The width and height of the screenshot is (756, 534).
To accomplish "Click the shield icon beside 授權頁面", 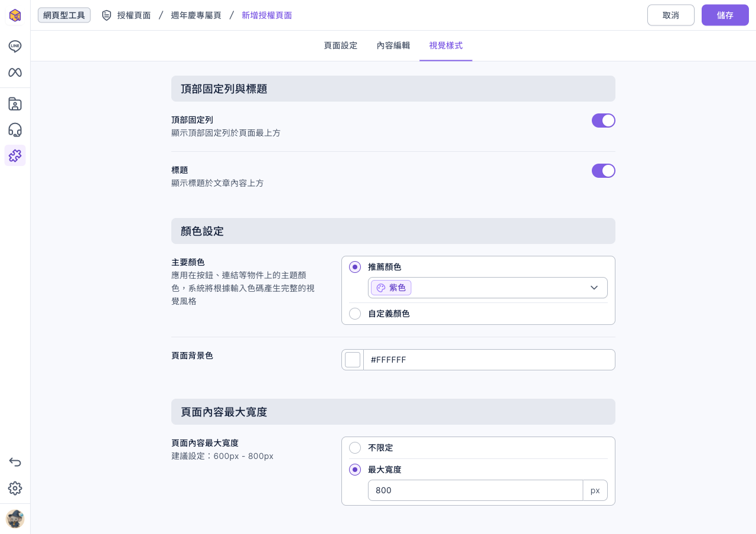I will coord(106,15).
